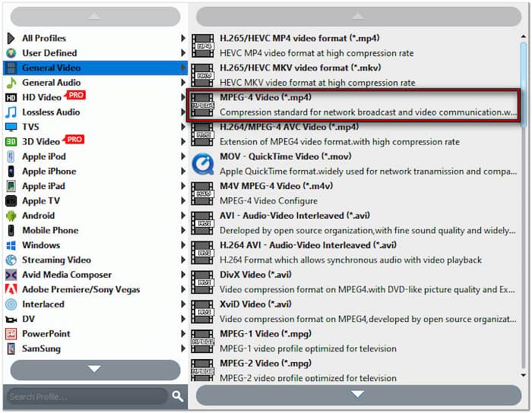This screenshot has height=413, width=532.
Task: Click the XviD Video filmstrip icon
Action: [203, 312]
